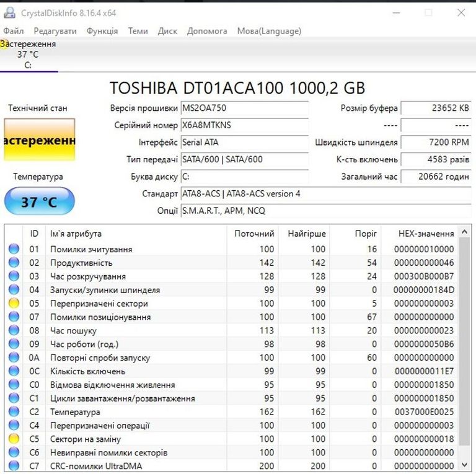Open the Допомога menu
The width and height of the screenshot is (476, 474).
[x=207, y=31]
